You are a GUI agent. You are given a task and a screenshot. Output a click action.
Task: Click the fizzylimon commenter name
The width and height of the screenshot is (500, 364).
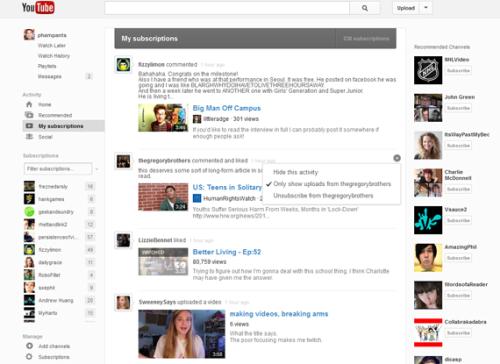(x=151, y=64)
